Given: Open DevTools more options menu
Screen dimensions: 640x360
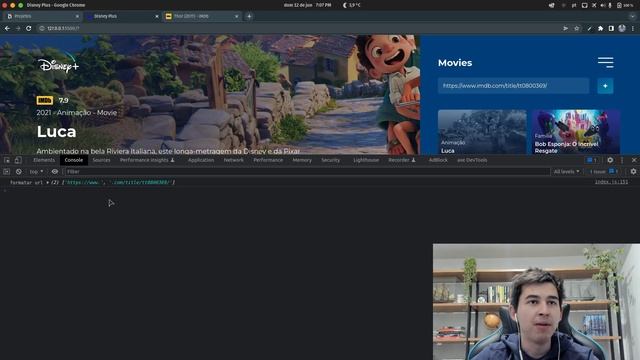Looking at the screenshot, I should [622, 160].
